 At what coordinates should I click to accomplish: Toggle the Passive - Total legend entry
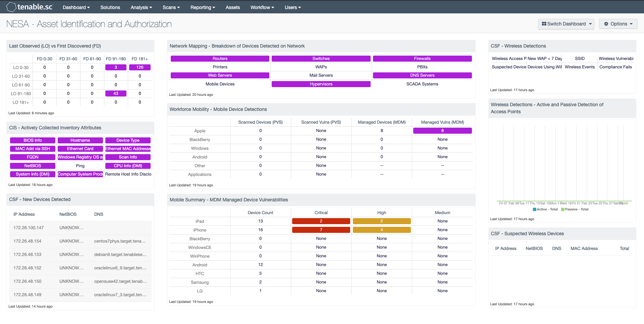[575, 209]
